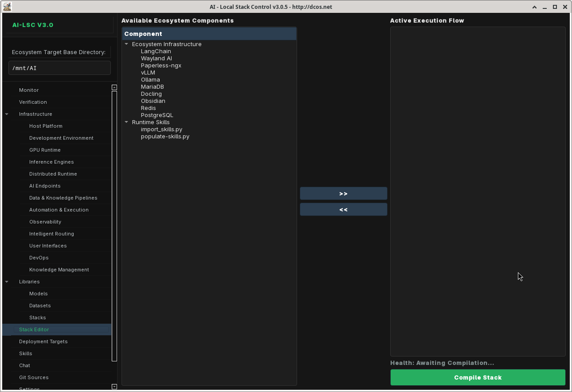Click the Health: Awaiting Compilation status text

tap(442, 363)
